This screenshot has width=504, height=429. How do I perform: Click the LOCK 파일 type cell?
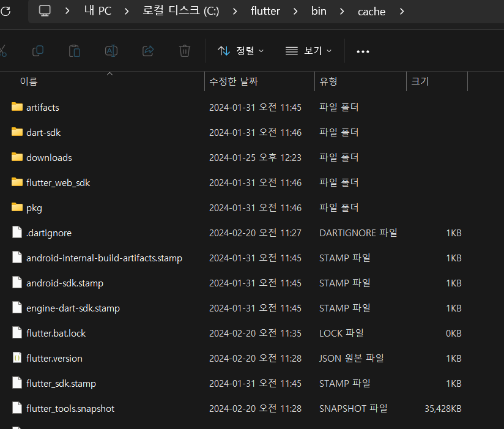[341, 333]
